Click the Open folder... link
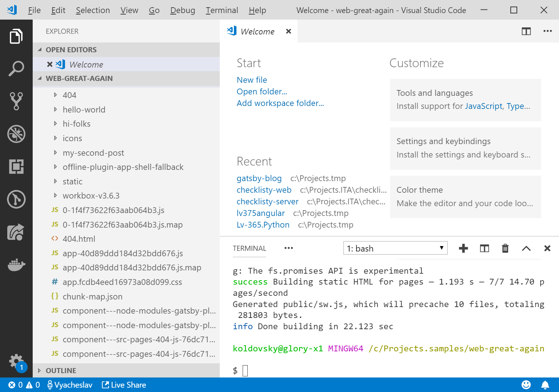The width and height of the screenshot is (559, 392). tap(262, 91)
